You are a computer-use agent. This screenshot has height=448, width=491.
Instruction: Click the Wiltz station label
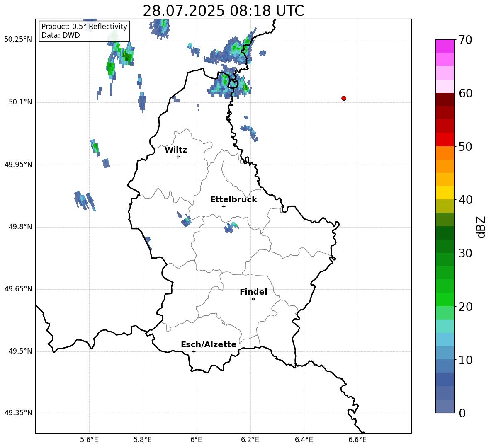(176, 150)
